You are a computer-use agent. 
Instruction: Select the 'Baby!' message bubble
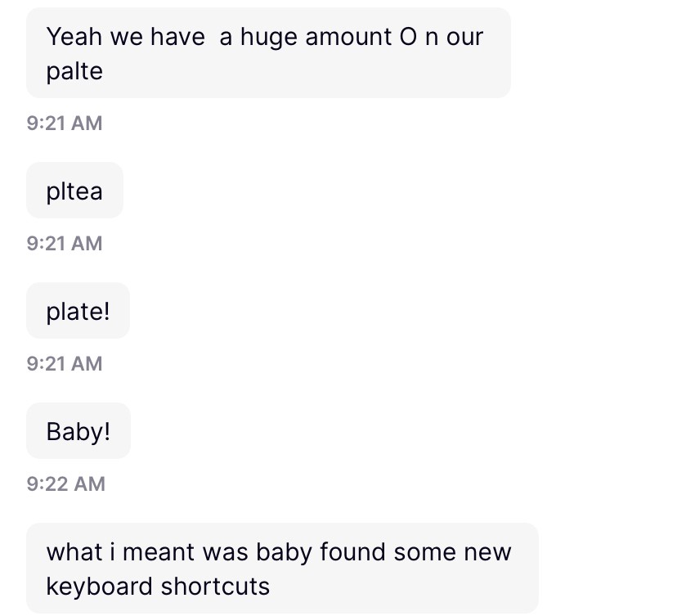(78, 431)
